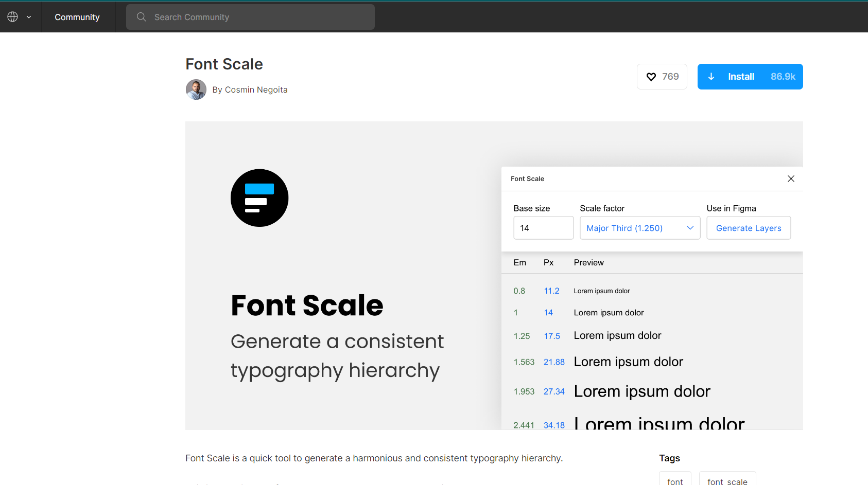Select the 0.8 em value
Screen dimensions: 868x485
click(x=519, y=291)
